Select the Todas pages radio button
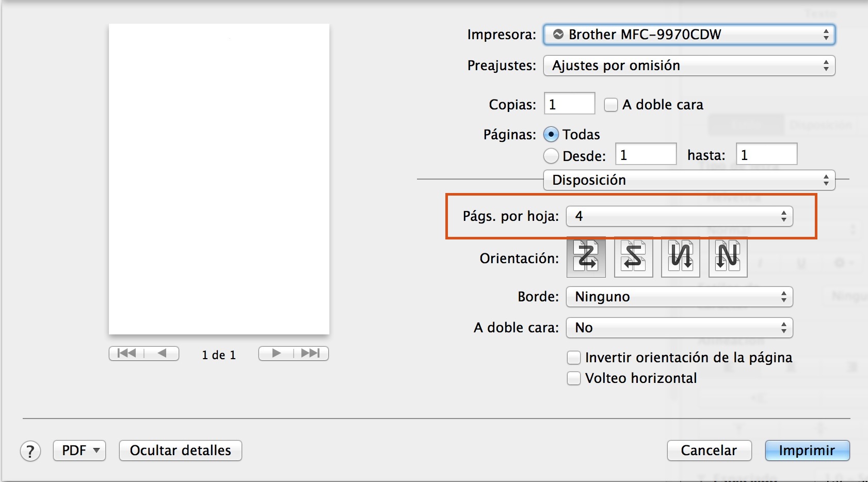 click(551, 135)
